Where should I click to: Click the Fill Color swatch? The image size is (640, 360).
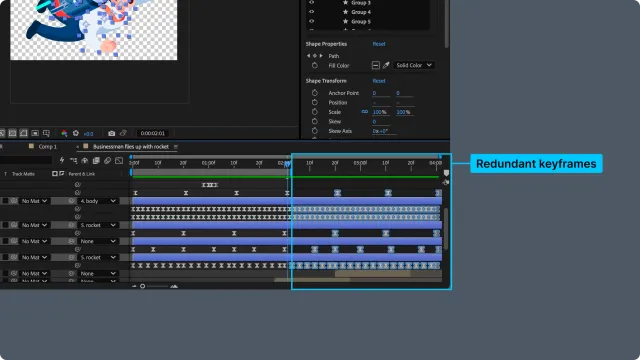point(376,65)
